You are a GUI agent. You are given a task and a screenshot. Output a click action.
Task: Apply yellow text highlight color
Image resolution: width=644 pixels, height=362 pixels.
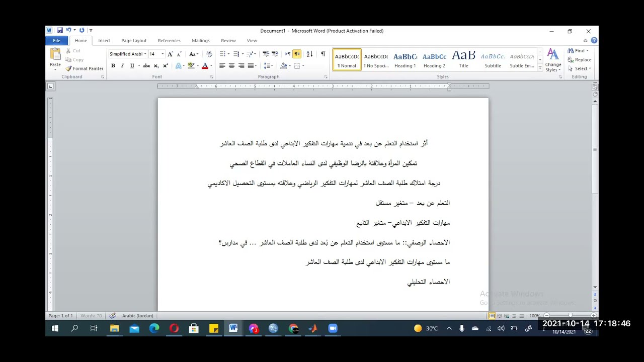tap(191, 66)
